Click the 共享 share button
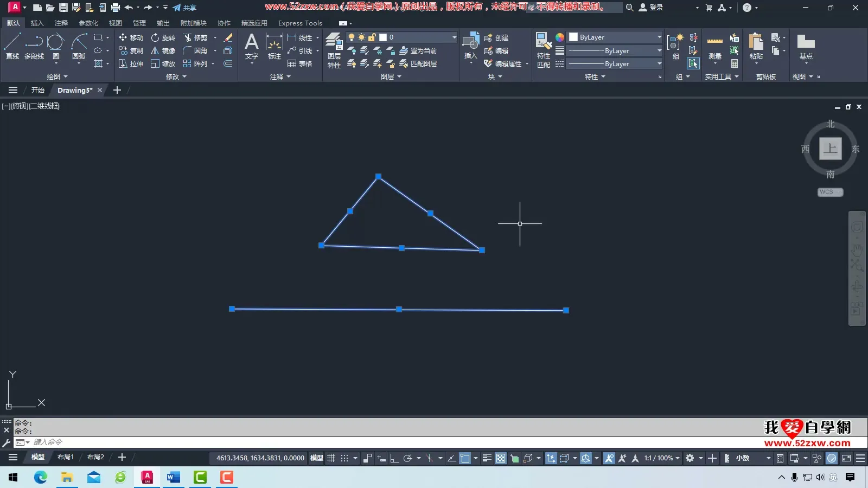The width and height of the screenshot is (868, 488). pos(184,8)
